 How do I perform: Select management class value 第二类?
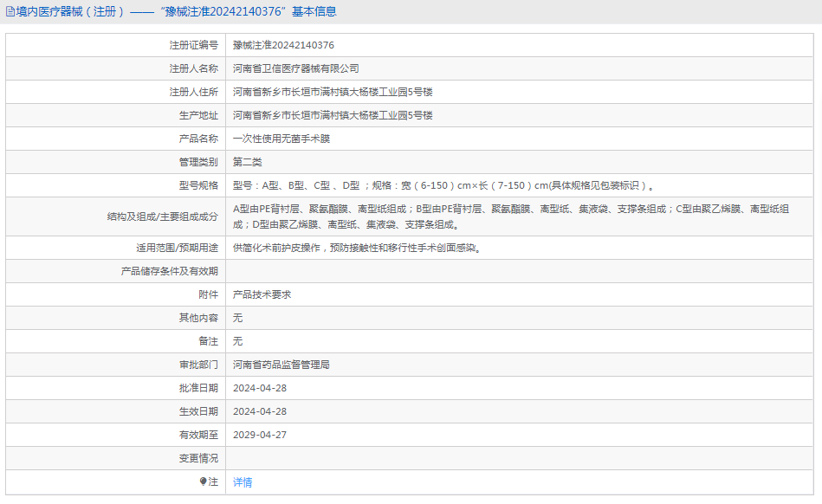pos(247,162)
